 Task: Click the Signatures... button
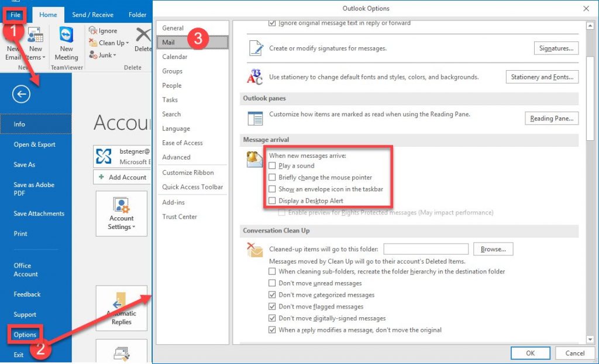556,48
